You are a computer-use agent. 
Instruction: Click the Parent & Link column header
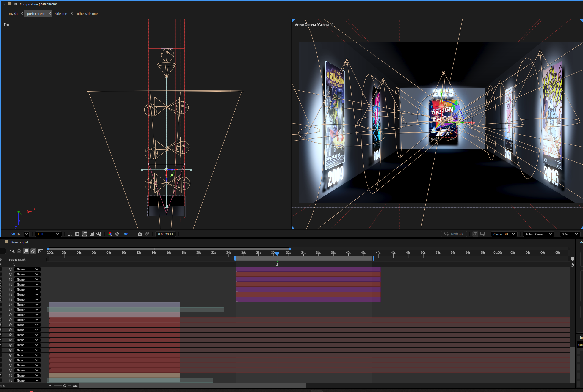pos(17,259)
